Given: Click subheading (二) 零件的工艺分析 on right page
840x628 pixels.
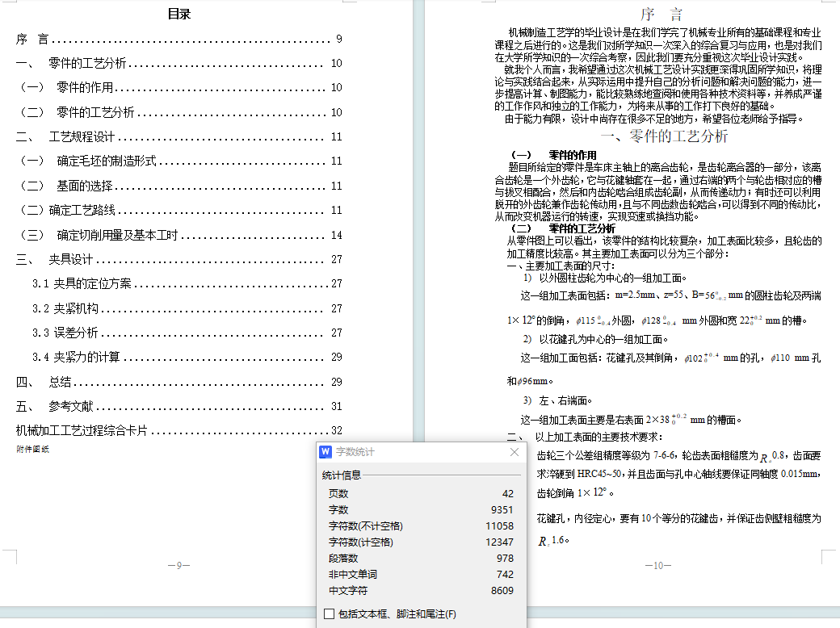Looking at the screenshot, I should pos(563,228).
